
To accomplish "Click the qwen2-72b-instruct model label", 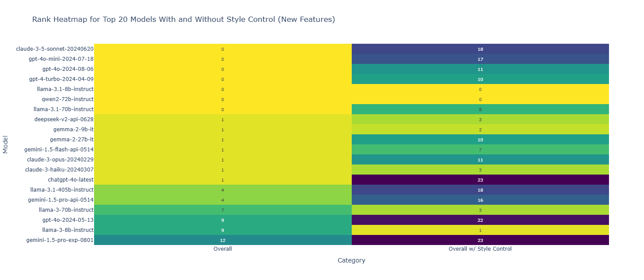I will [x=67, y=99].
